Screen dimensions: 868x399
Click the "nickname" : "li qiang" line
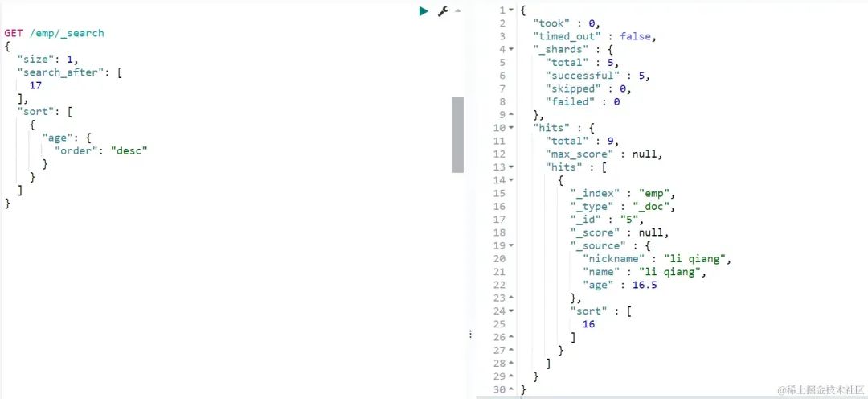[x=657, y=259]
